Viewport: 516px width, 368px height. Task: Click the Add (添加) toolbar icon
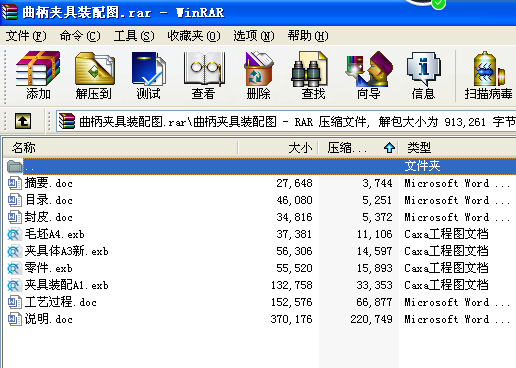coord(38,75)
